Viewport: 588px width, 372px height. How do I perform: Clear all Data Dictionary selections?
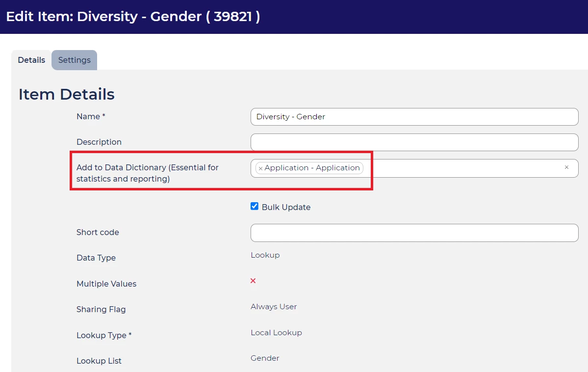(x=566, y=167)
